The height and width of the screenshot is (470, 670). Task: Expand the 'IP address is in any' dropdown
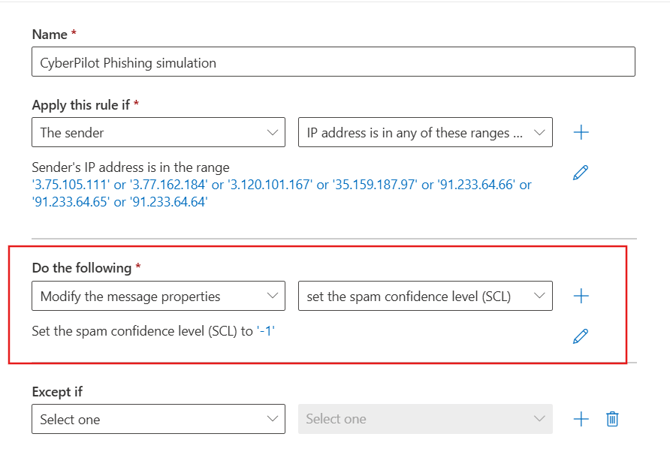(x=425, y=132)
